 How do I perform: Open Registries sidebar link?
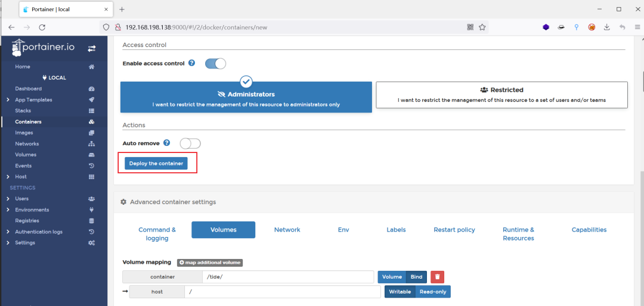27,221
